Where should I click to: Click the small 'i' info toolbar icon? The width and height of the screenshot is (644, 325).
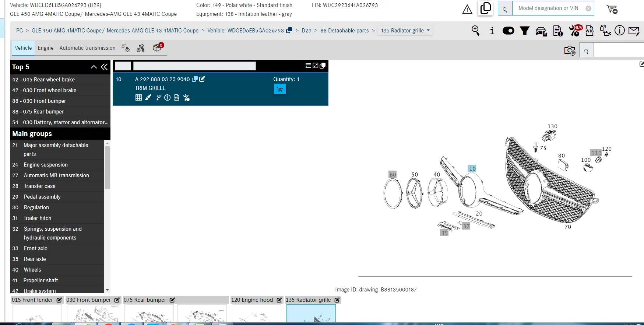point(492,31)
